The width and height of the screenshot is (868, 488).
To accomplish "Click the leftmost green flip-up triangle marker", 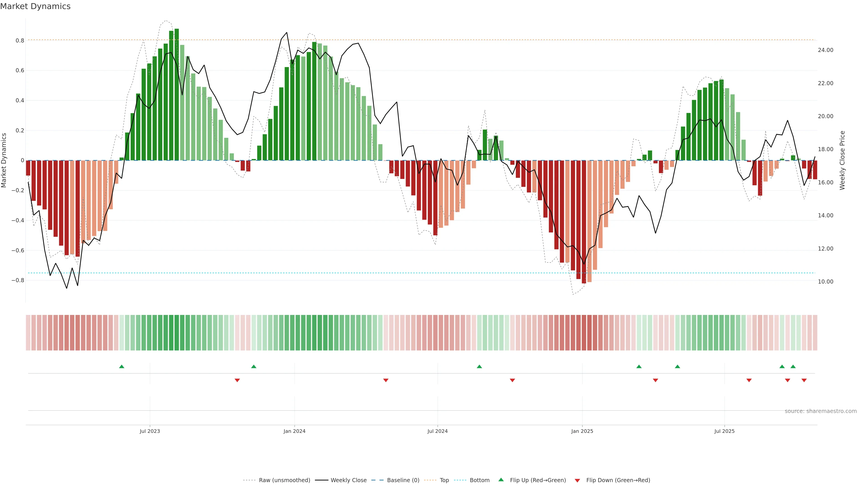I will point(122,366).
